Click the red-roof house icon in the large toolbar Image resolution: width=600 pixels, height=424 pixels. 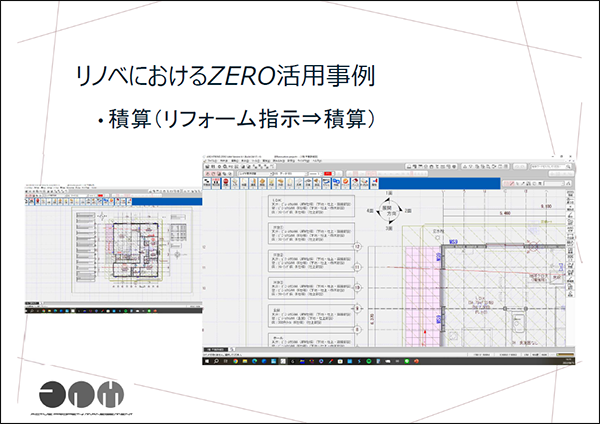(355, 184)
